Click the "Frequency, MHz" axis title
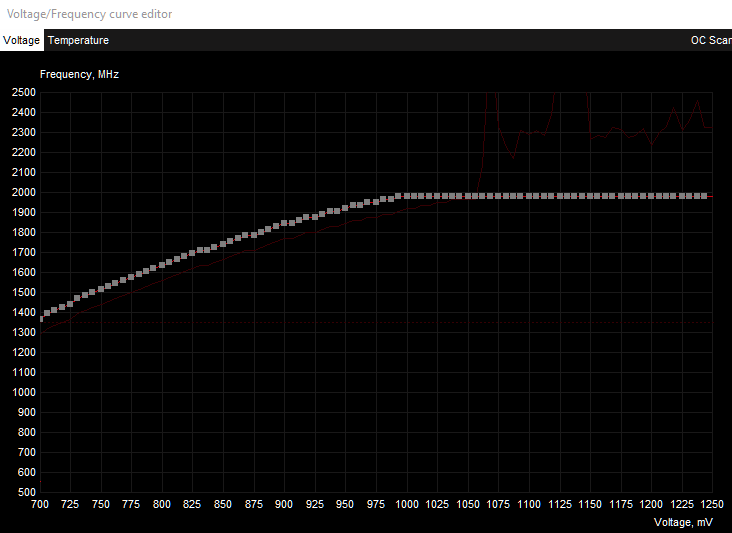Image resolution: width=732 pixels, height=533 pixels. tap(79, 74)
